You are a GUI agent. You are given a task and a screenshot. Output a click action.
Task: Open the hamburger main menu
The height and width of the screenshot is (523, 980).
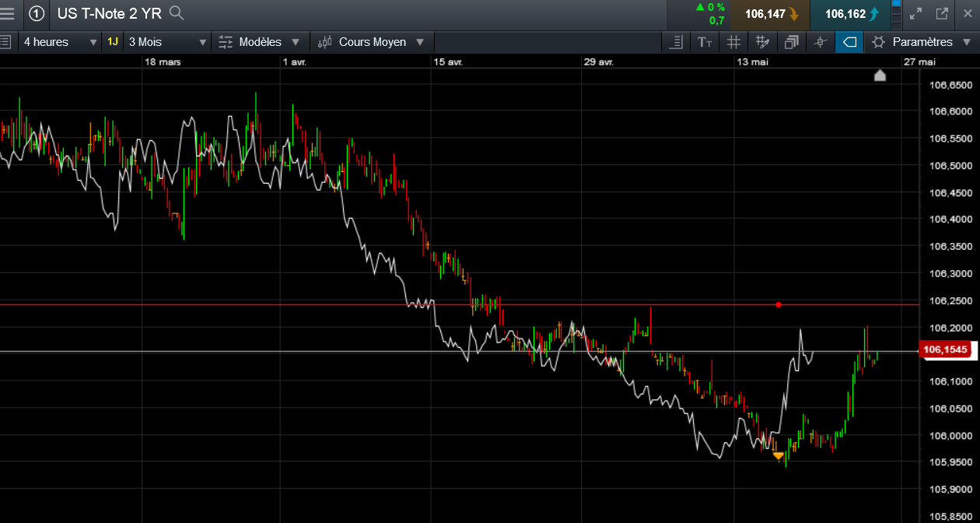click(8, 13)
